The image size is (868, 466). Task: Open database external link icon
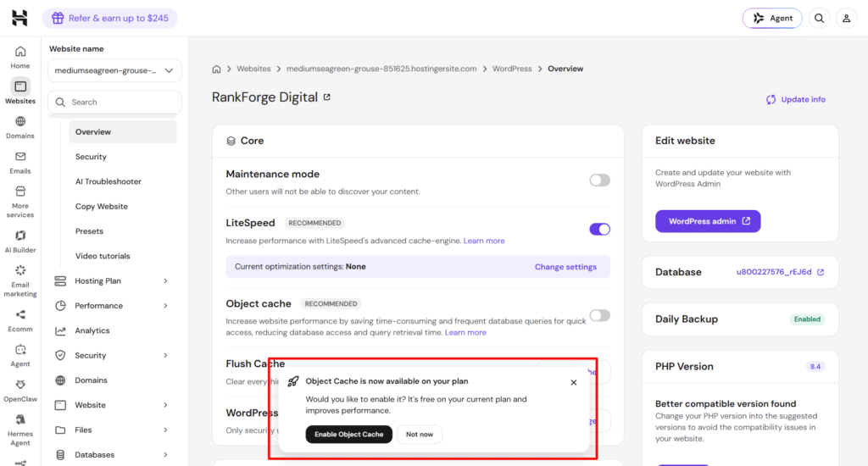821,272
